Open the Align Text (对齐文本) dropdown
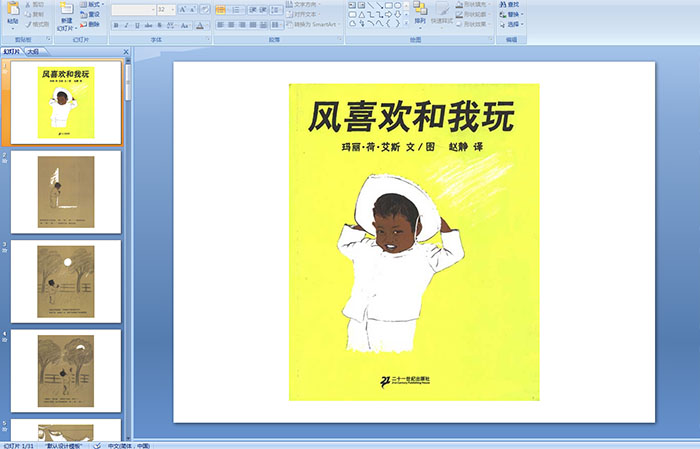 (303, 14)
